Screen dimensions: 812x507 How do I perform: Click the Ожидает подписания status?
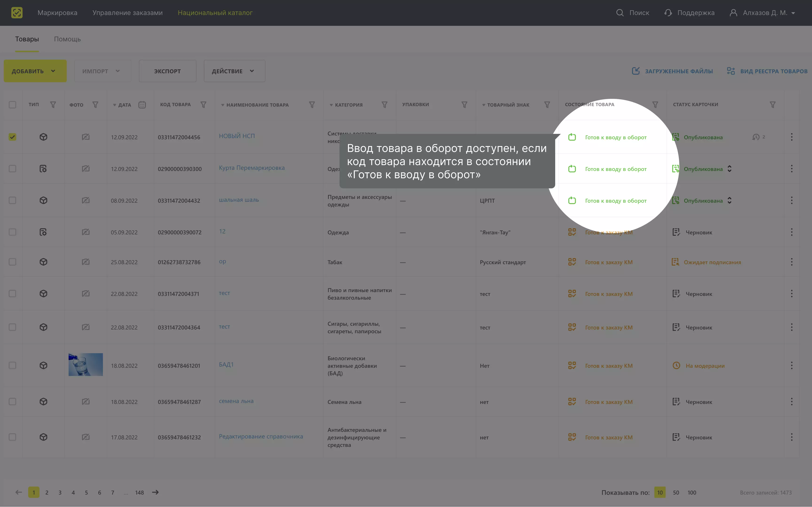click(712, 262)
